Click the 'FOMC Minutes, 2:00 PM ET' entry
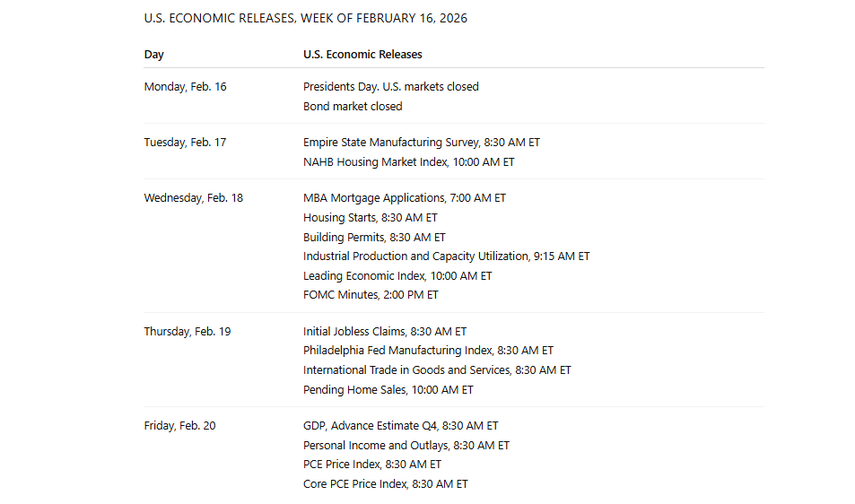Viewport: 855px width, 504px height. 371,295
